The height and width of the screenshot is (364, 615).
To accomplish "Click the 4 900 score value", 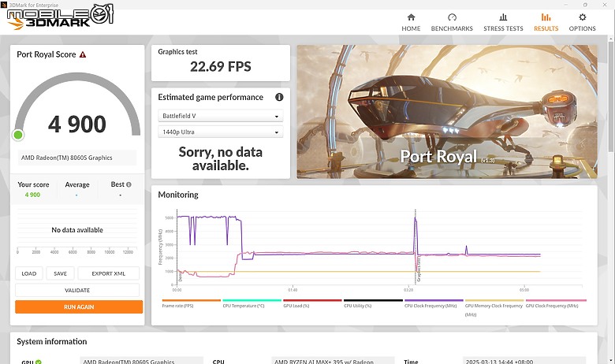I will [77, 124].
